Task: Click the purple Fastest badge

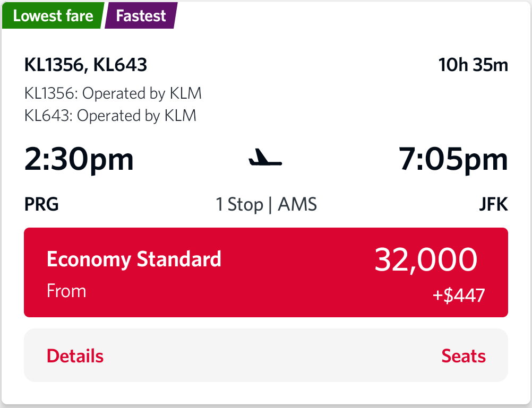Action: pos(141,16)
